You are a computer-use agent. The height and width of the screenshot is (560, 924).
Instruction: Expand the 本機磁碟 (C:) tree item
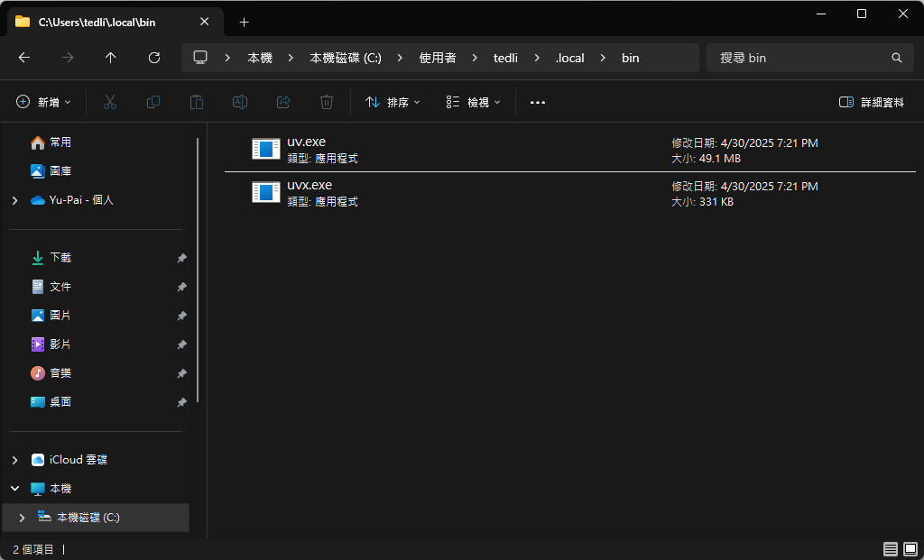(21, 517)
